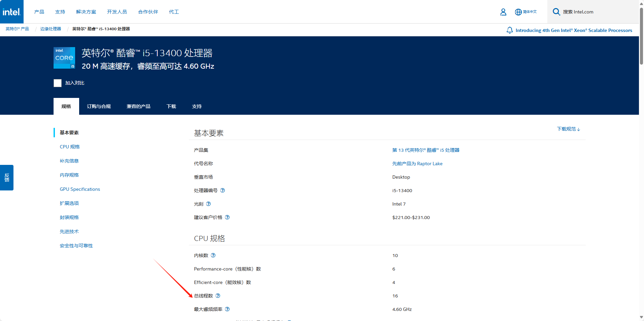Open the Xeon Scalable Processors announcement link
The image size is (644, 321).
click(574, 30)
